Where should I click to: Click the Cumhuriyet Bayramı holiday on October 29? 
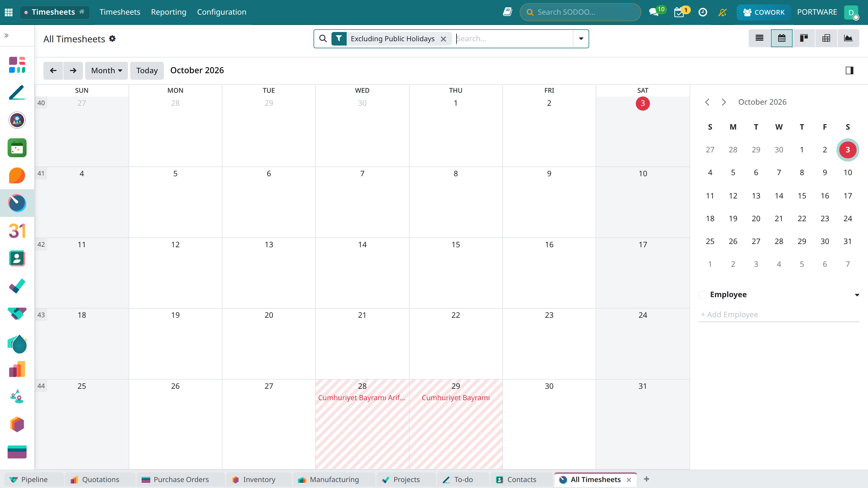point(456,398)
